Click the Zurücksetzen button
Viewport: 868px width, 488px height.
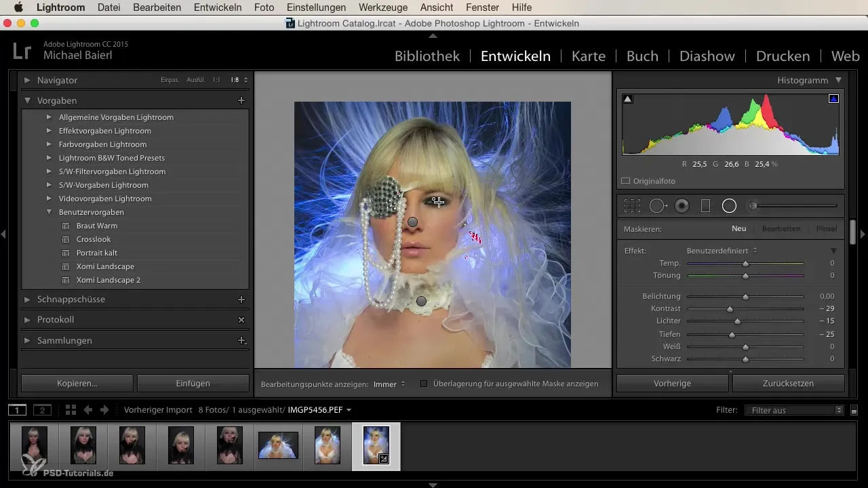tap(788, 383)
